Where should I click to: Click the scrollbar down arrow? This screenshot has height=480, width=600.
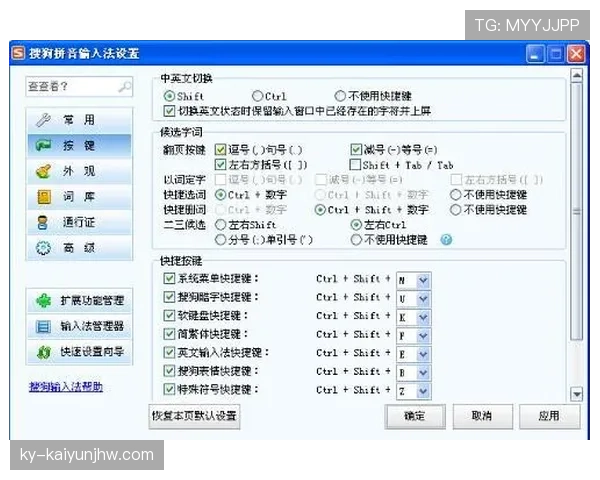[576, 393]
